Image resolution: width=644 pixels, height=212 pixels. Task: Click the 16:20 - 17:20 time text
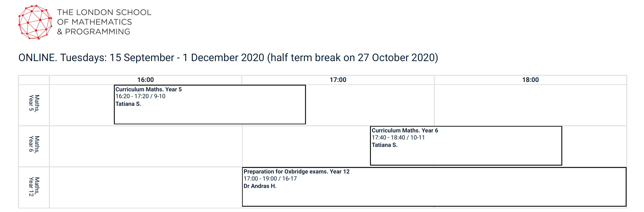point(132,96)
